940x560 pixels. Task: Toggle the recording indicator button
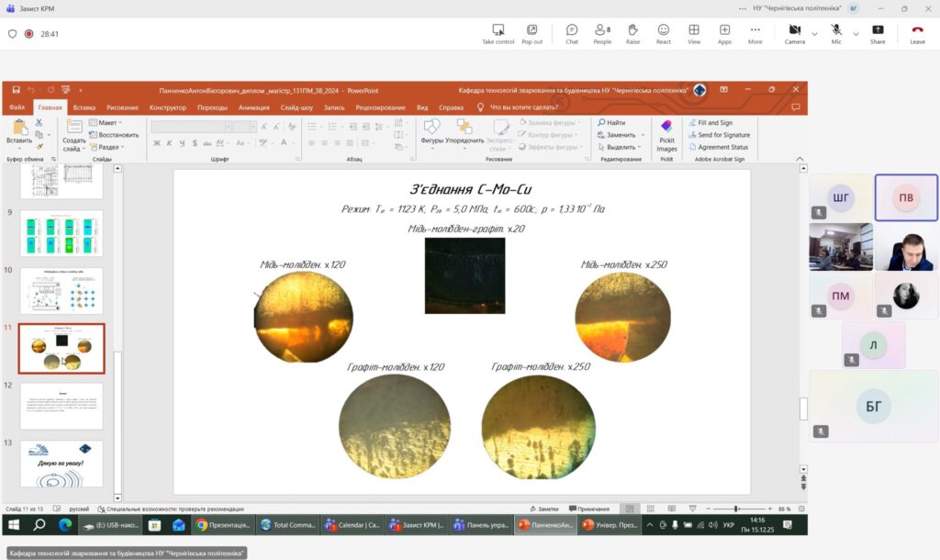(28, 34)
